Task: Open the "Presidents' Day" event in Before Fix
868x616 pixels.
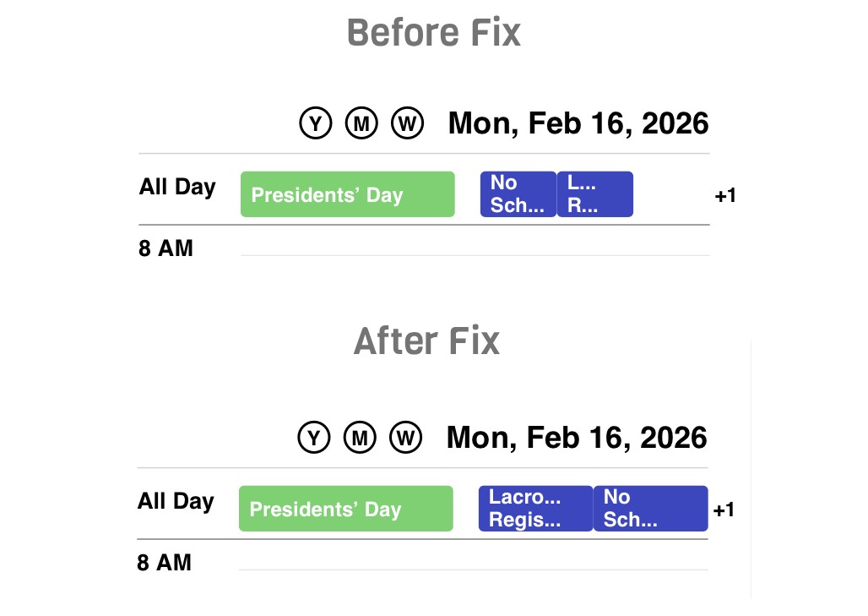Action: [346, 194]
